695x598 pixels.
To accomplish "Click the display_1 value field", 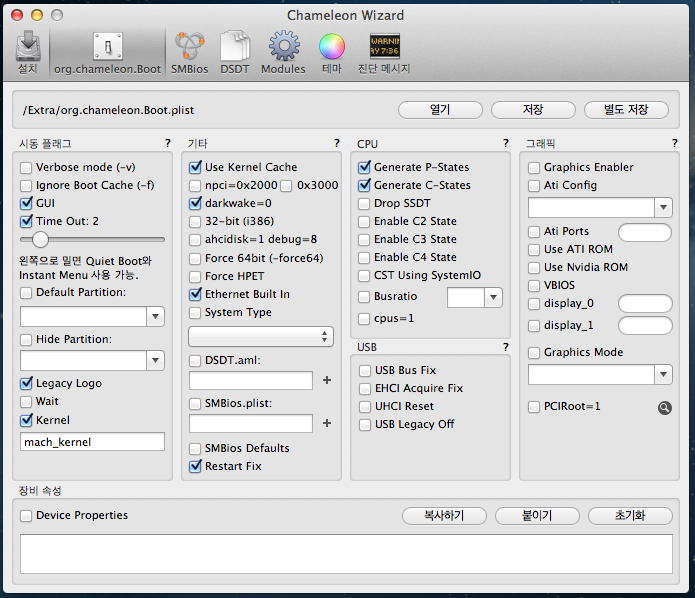I will coord(645,326).
